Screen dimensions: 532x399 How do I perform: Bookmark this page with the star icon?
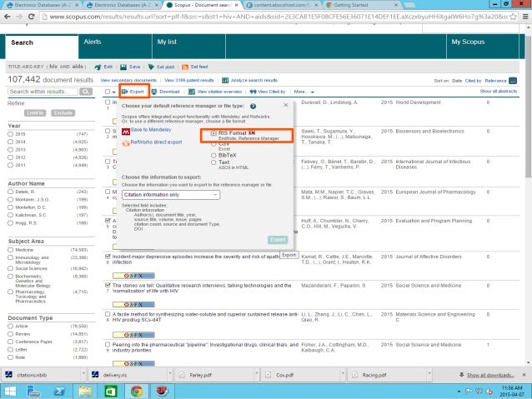point(514,17)
